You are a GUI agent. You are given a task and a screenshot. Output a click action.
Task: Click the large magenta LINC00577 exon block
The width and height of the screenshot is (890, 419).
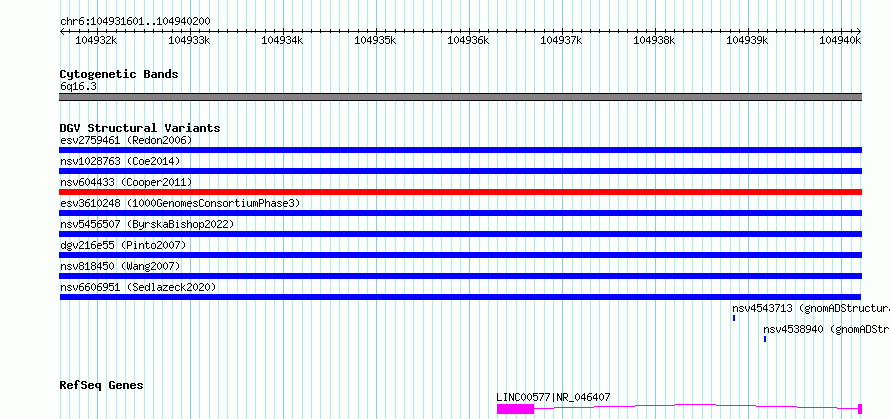[x=515, y=409]
